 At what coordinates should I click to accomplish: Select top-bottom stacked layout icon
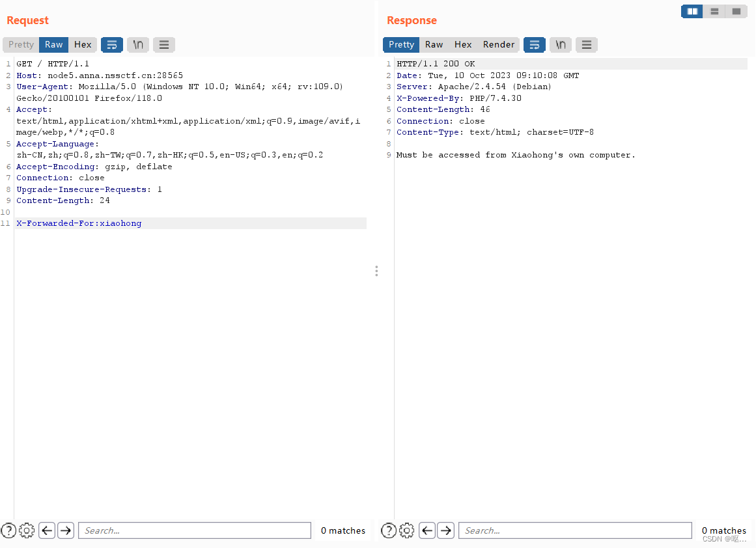pos(714,11)
